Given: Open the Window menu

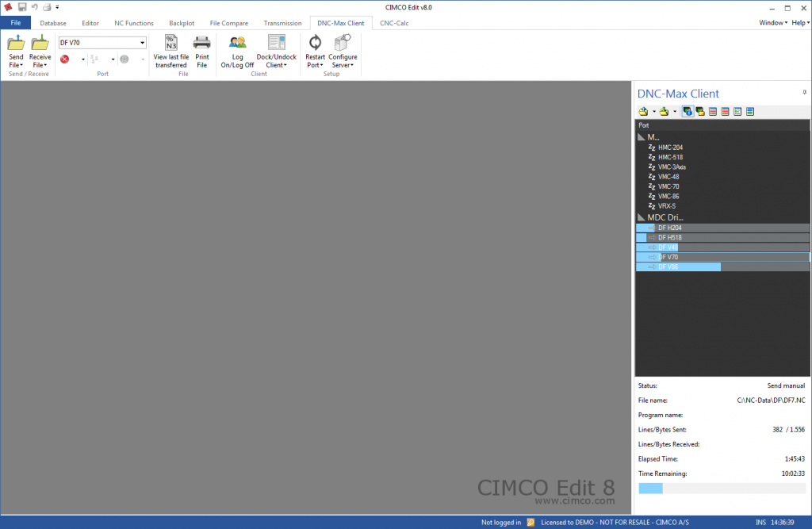Looking at the screenshot, I should (x=772, y=23).
